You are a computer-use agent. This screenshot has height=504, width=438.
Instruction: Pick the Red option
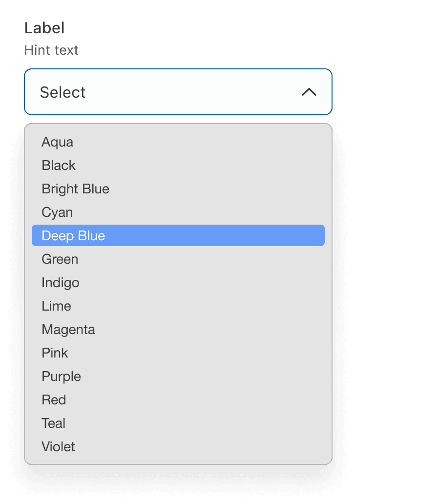point(54,400)
